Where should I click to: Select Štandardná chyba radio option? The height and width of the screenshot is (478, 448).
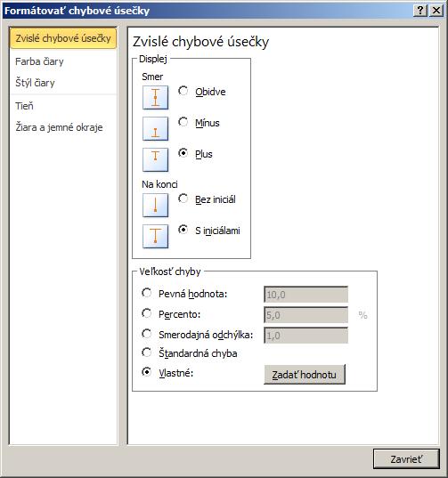click(x=147, y=352)
